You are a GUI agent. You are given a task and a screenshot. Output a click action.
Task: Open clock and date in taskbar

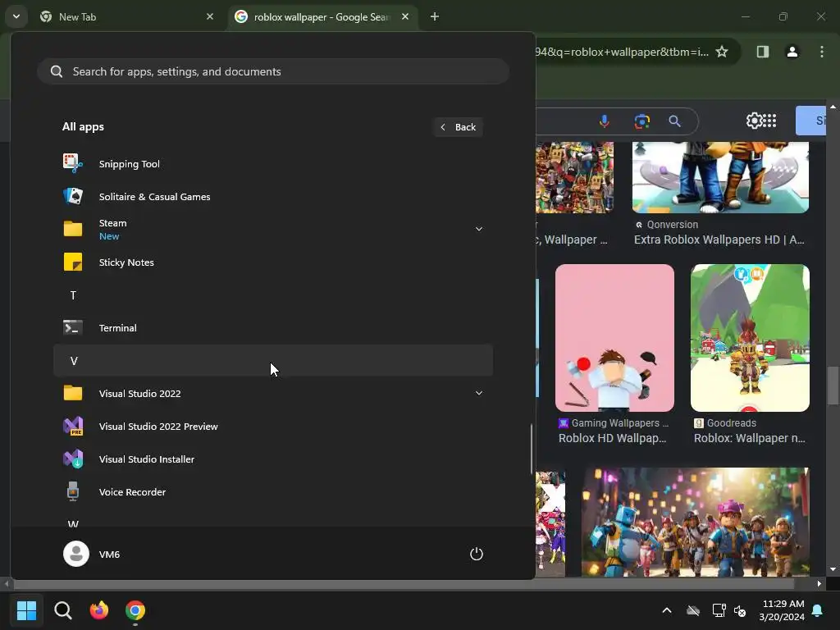coord(782,610)
